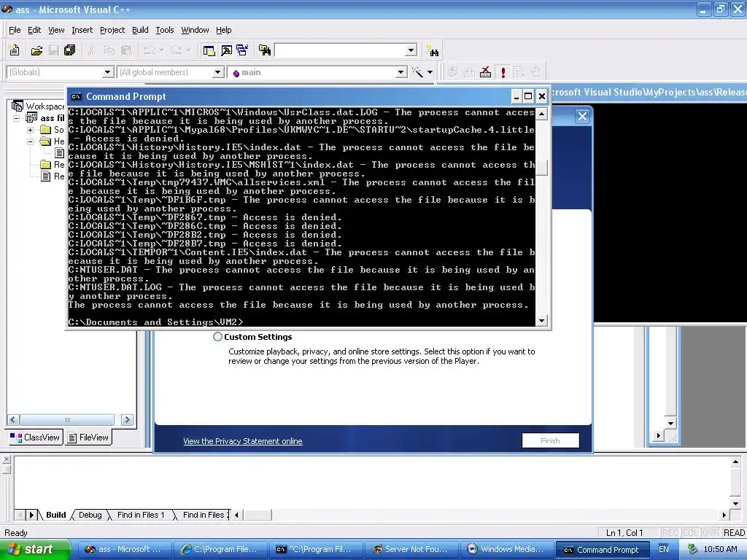The image size is (747, 560).
Task: Open the (All global members) dropdown
Action: [x=217, y=72]
